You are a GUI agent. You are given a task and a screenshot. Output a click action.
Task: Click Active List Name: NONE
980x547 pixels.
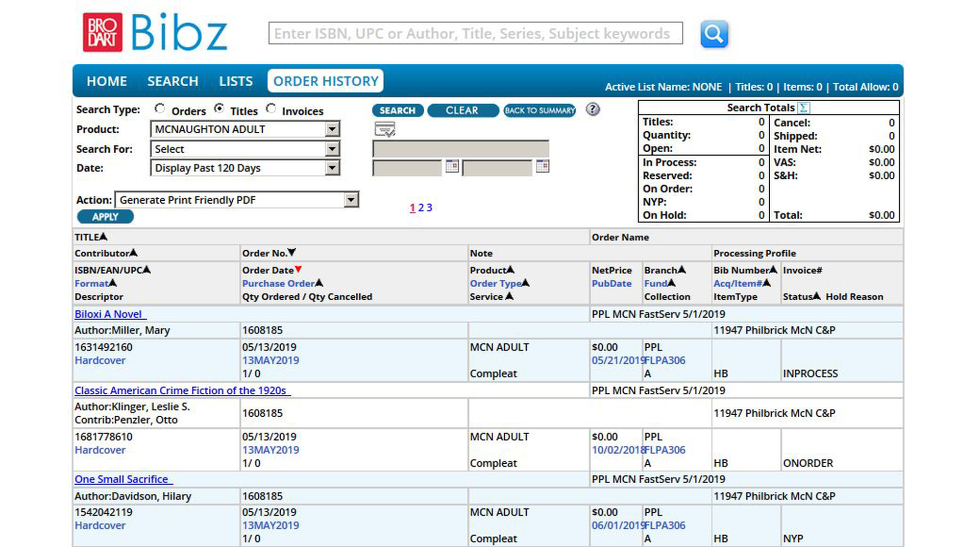pyautogui.click(x=664, y=87)
